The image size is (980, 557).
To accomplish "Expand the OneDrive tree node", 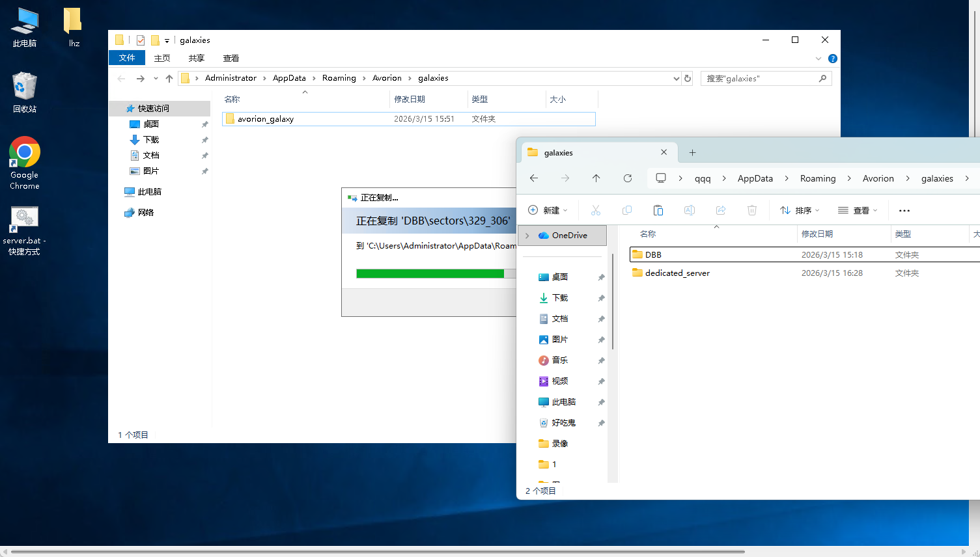I will (527, 236).
